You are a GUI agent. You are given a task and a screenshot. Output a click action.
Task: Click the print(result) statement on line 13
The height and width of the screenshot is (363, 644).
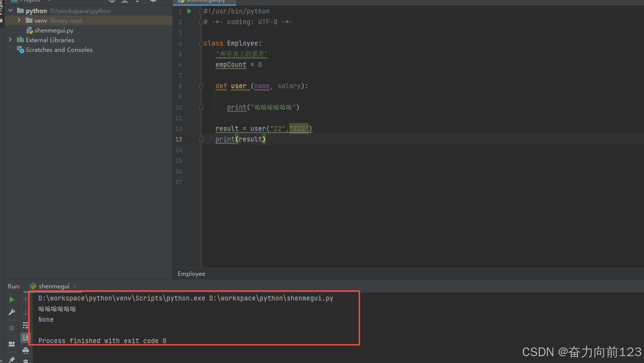click(x=241, y=139)
